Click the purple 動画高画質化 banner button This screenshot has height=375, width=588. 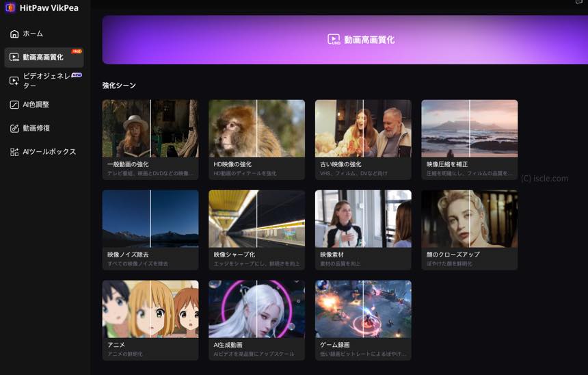coord(345,40)
